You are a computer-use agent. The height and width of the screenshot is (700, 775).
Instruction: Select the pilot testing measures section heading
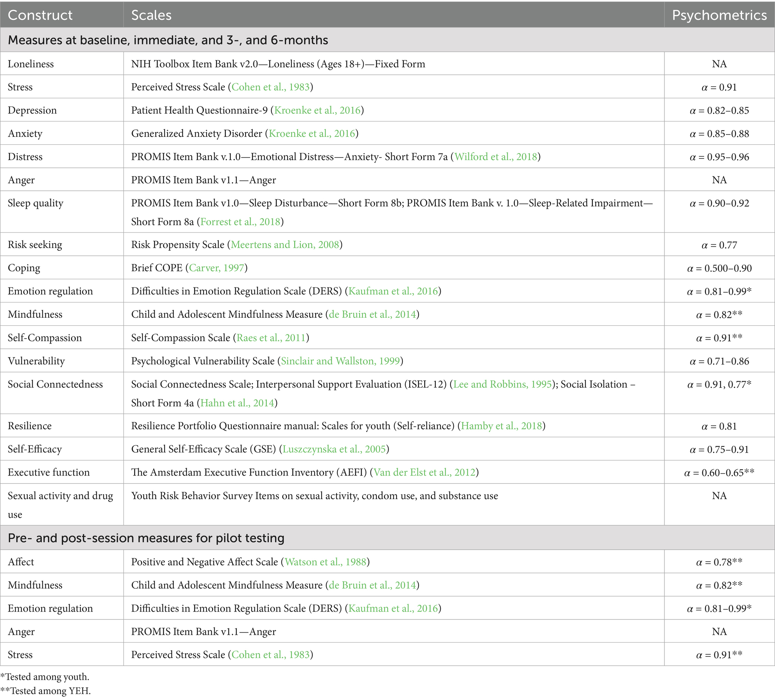click(146, 538)
